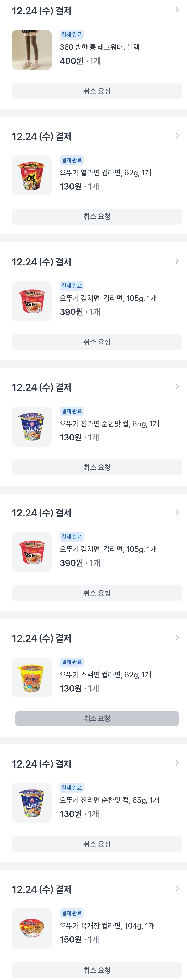The height and width of the screenshot is (980, 187).
Task: Tap the 오뚜기 열라면 컵라면 product name
Action: (105, 173)
